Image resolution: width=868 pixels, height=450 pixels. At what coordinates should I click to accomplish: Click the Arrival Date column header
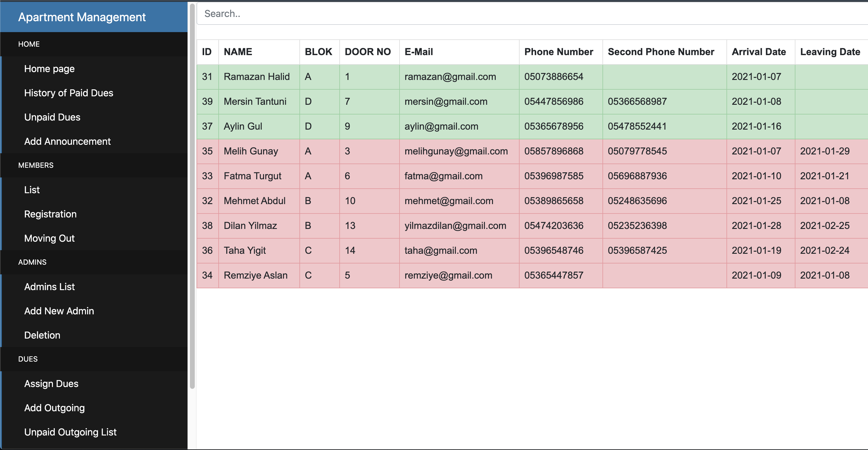(759, 52)
